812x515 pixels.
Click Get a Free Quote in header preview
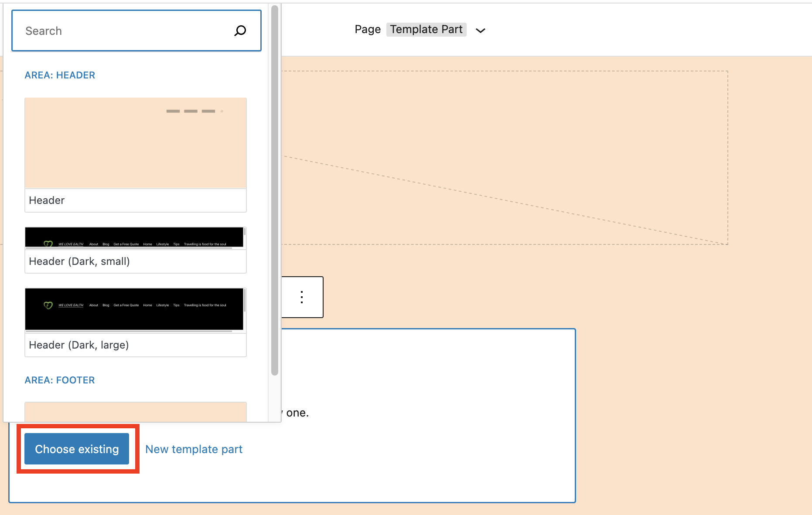126,244
